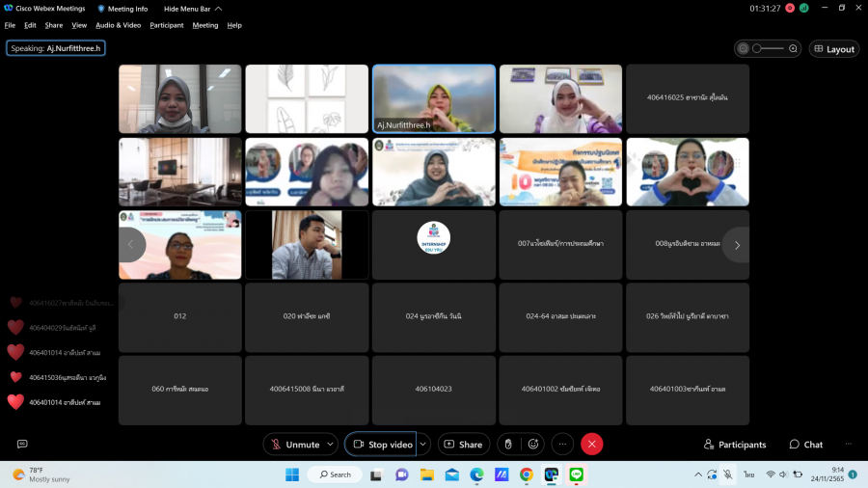Expand video options arrow beside Stop video
868x488 pixels.
coord(422,444)
